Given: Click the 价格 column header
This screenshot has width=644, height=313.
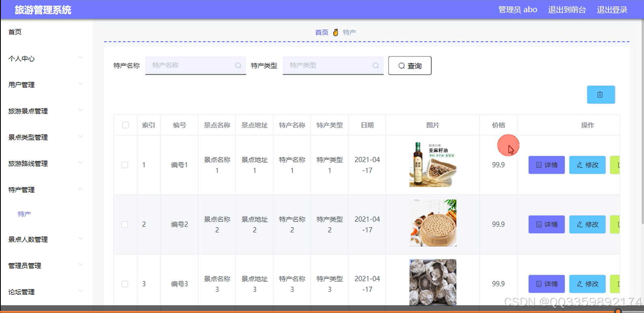Looking at the screenshot, I should pyautogui.click(x=498, y=125).
